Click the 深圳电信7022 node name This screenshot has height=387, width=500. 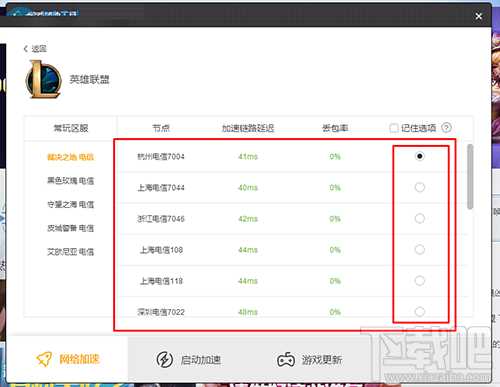point(161,312)
